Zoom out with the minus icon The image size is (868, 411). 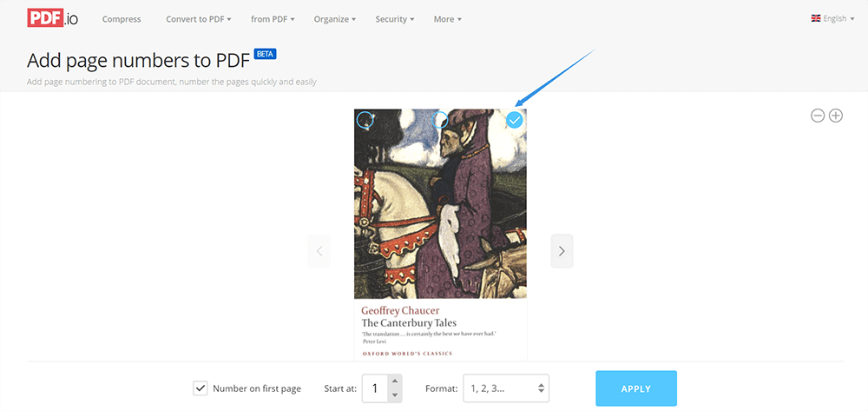[817, 116]
